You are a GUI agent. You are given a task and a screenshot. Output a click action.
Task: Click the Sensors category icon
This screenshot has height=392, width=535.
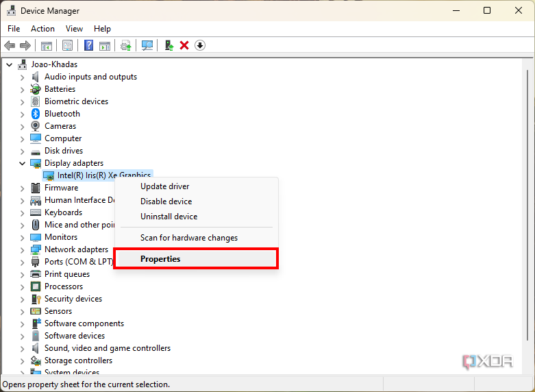36,311
